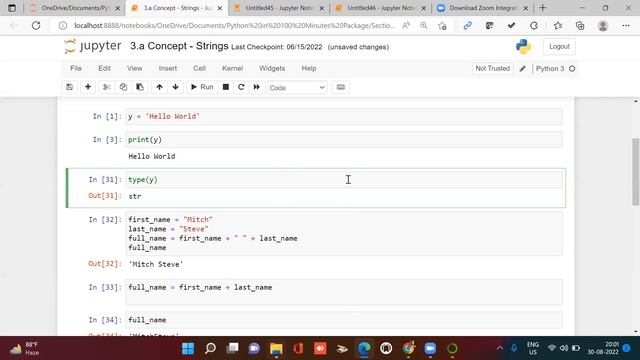Open browser Favorites list icon
640x360 pixels.
point(557,26)
